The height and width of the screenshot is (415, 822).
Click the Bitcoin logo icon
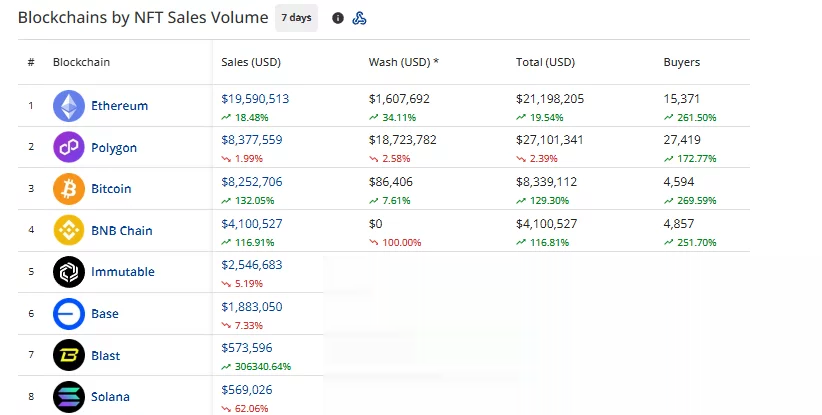click(69, 189)
